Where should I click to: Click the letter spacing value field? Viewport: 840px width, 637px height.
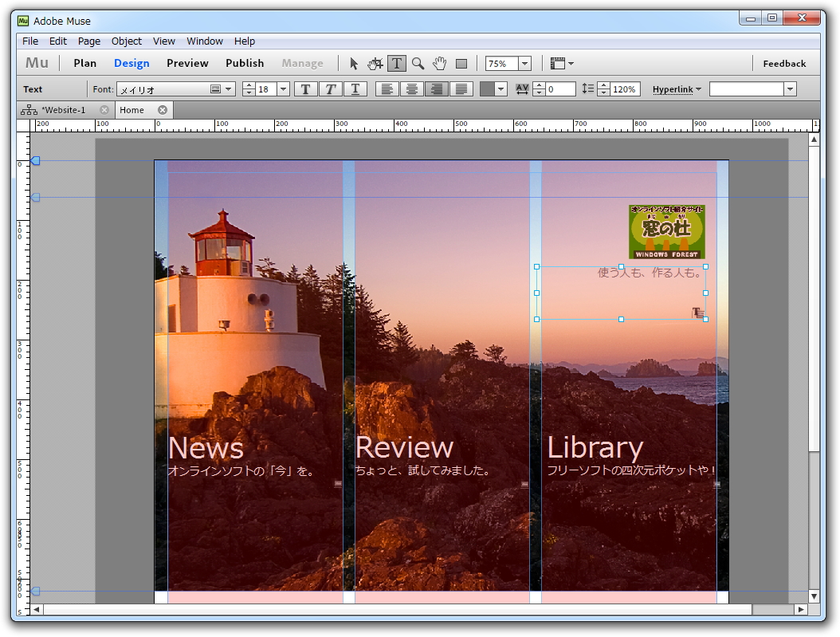(x=559, y=89)
